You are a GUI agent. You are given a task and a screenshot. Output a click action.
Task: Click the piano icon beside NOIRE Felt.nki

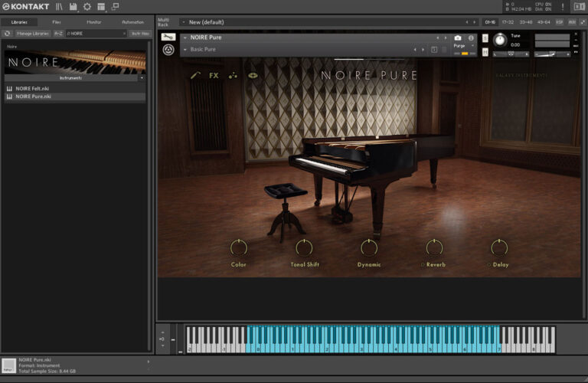coord(9,89)
